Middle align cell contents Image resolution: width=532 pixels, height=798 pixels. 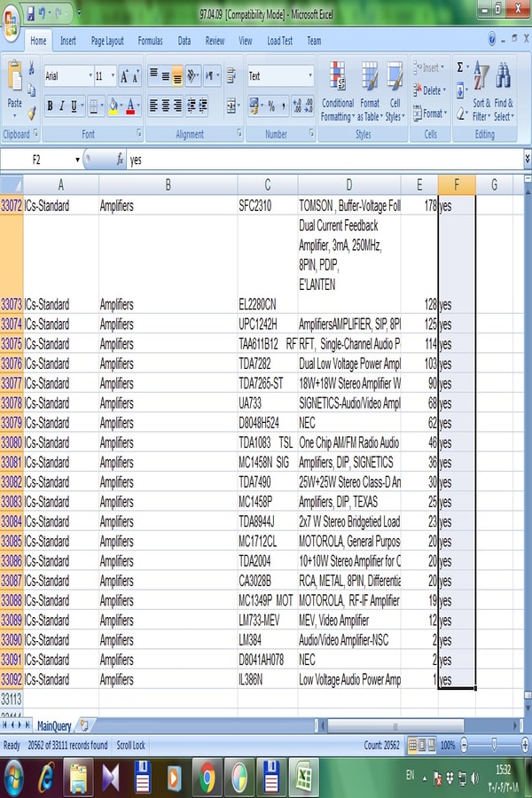166,76
